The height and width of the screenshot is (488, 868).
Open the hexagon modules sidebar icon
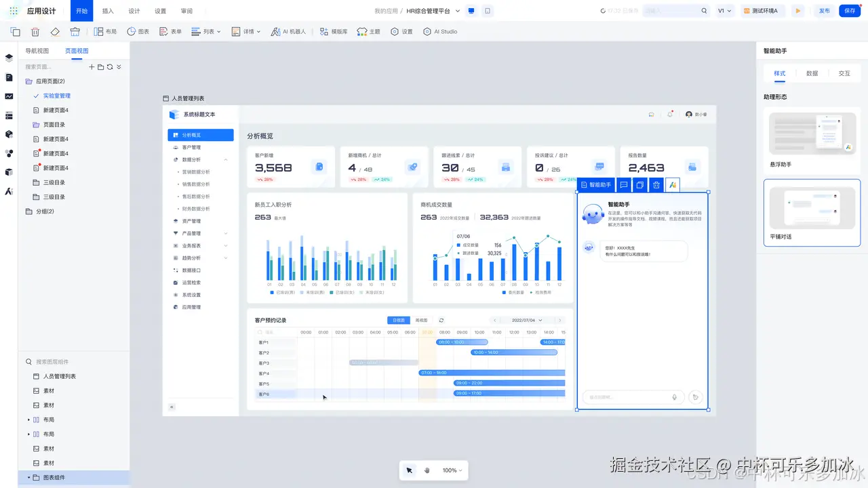click(9, 153)
